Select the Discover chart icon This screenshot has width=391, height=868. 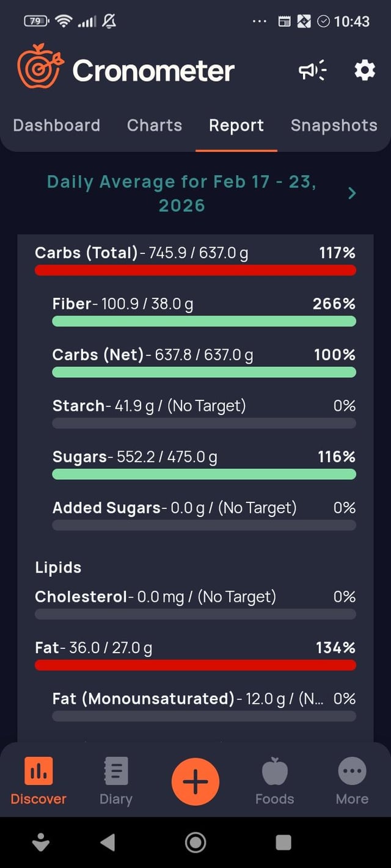[x=38, y=771]
